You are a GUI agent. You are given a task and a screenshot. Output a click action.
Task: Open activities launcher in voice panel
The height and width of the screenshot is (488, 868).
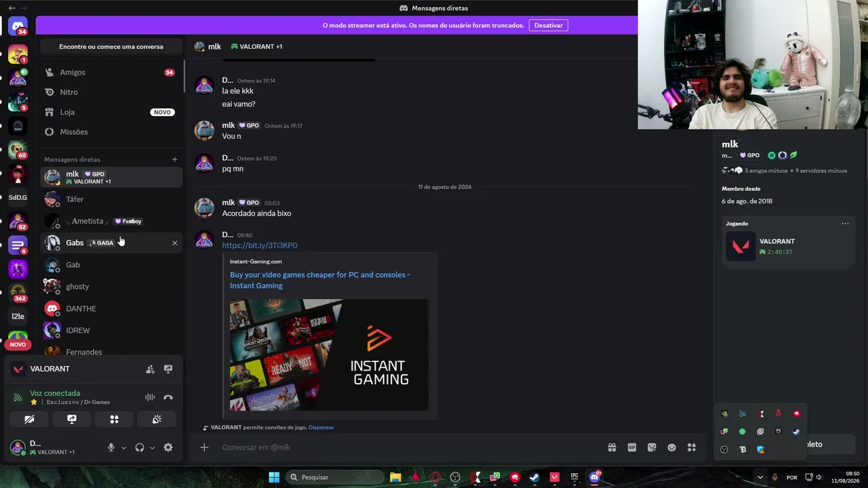114,420
